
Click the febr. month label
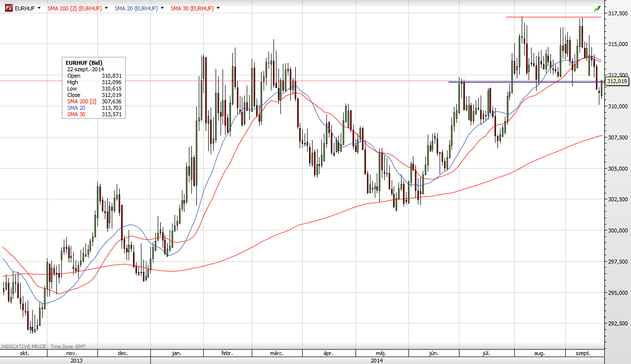[x=227, y=353]
